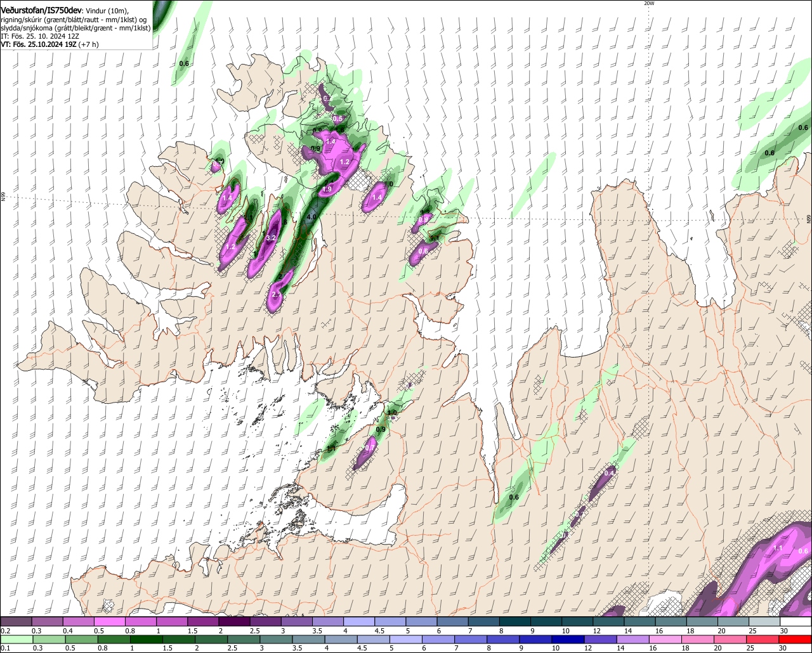Click the 20W longitude label
812x653 pixels.
click(648, 3)
